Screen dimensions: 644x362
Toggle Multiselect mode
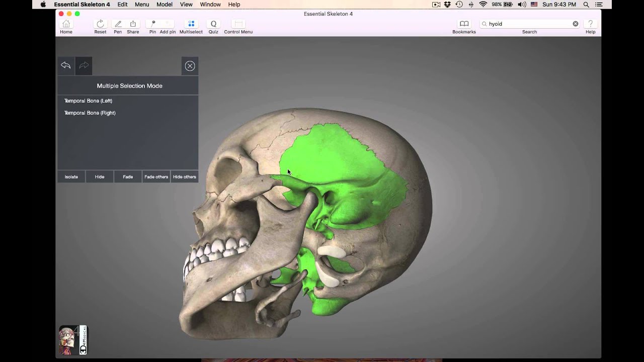191,27
